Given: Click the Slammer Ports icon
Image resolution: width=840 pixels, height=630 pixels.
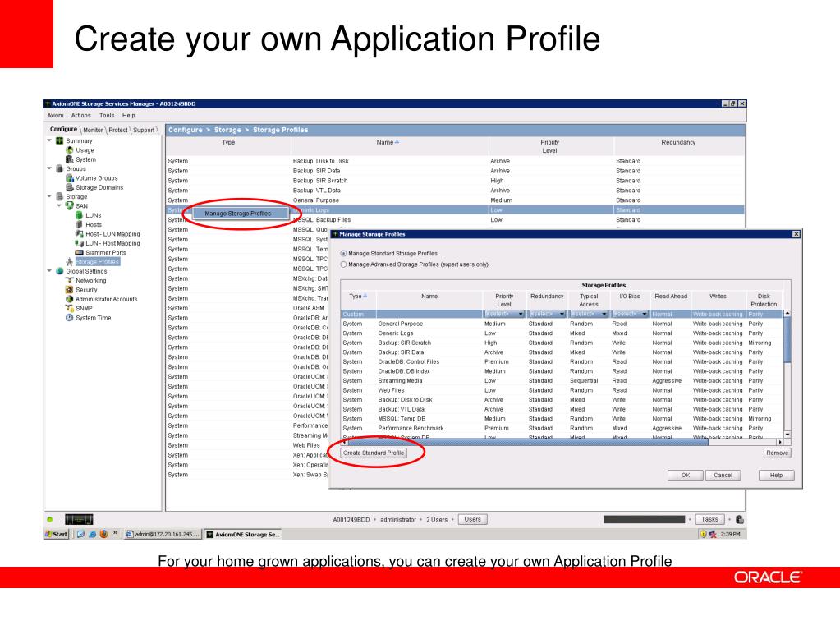Looking at the screenshot, I should pos(79,252).
